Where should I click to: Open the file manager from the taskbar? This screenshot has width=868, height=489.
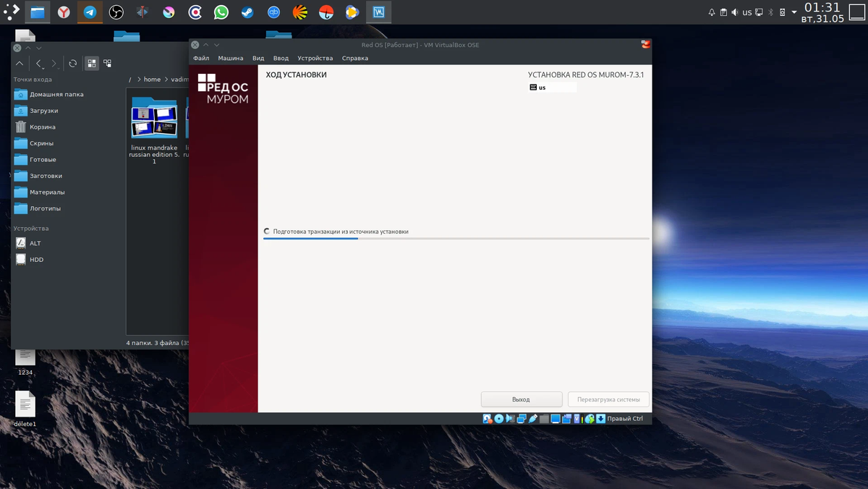(x=37, y=12)
